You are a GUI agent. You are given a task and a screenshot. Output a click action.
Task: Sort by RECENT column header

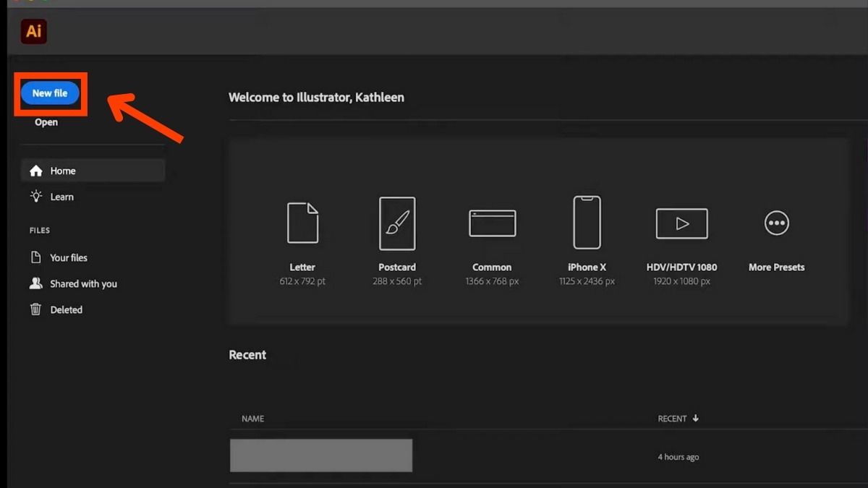click(x=672, y=419)
